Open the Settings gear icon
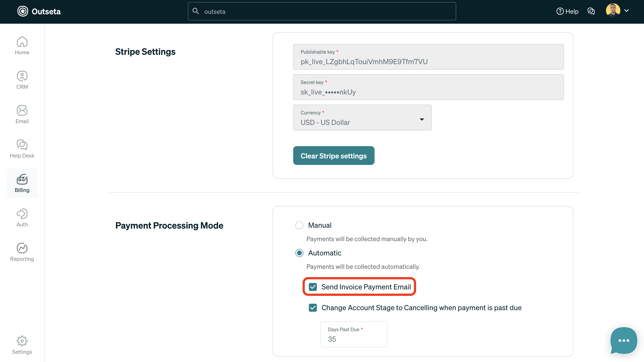Image resolution: width=644 pixels, height=362 pixels. (22, 345)
